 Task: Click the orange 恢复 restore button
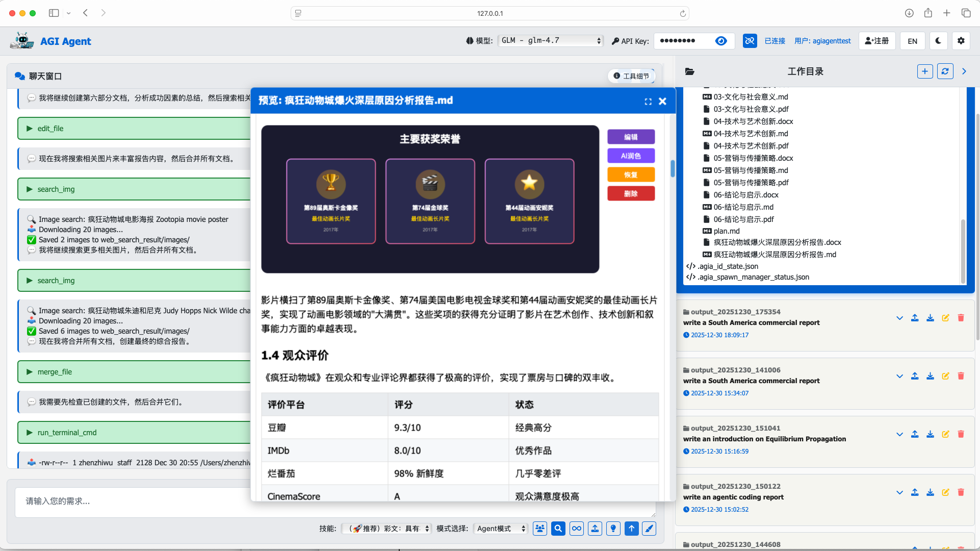click(x=631, y=174)
